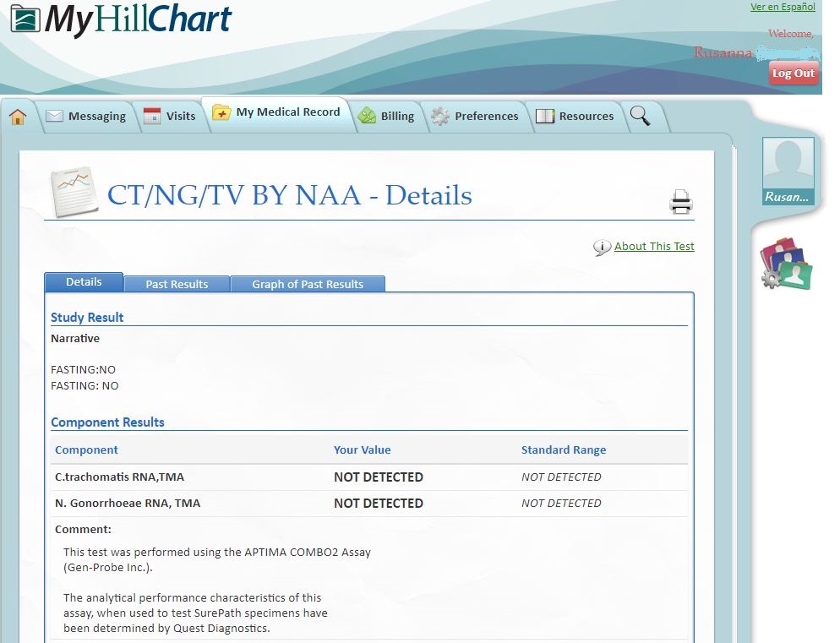Switch to Graph of Past Results tab

point(308,284)
